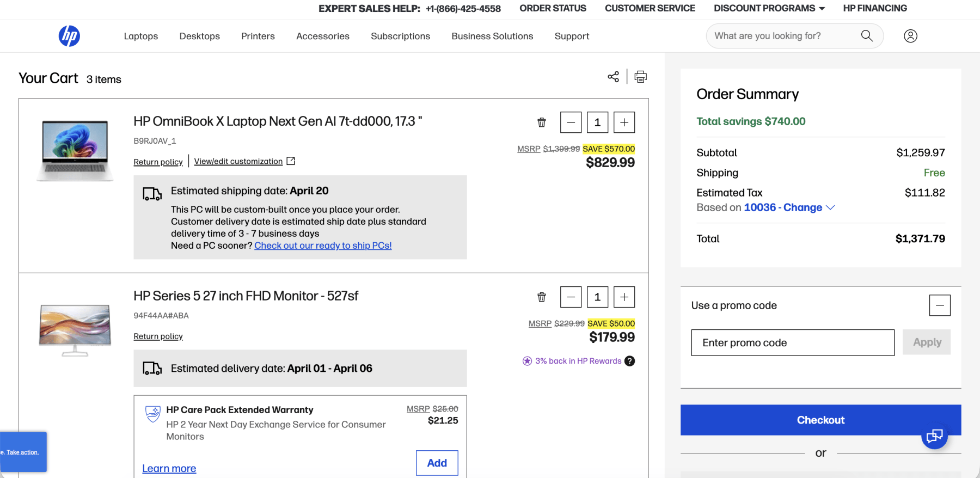This screenshot has height=478, width=980.
Task: Decrease the 527sf monitor quantity
Action: pyautogui.click(x=571, y=297)
